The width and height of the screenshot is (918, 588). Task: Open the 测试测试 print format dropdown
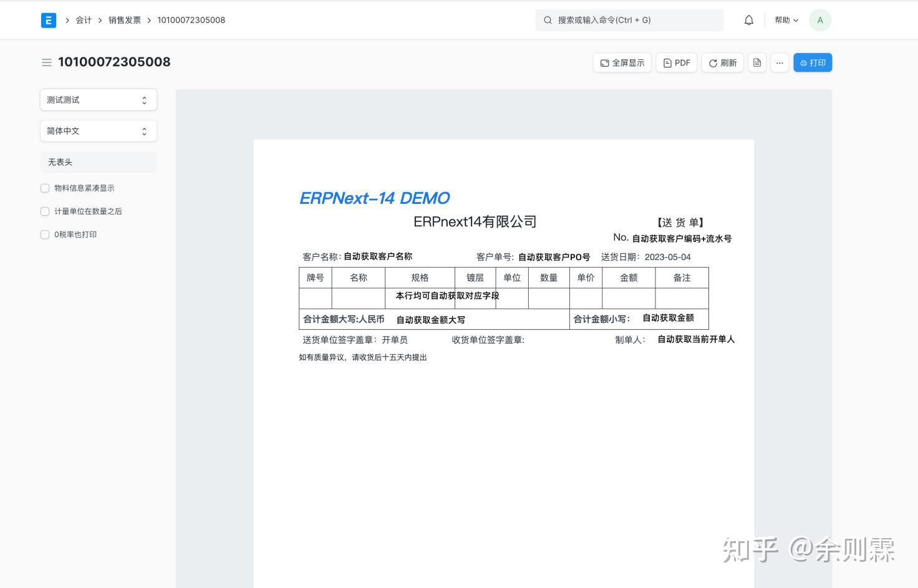(x=98, y=99)
